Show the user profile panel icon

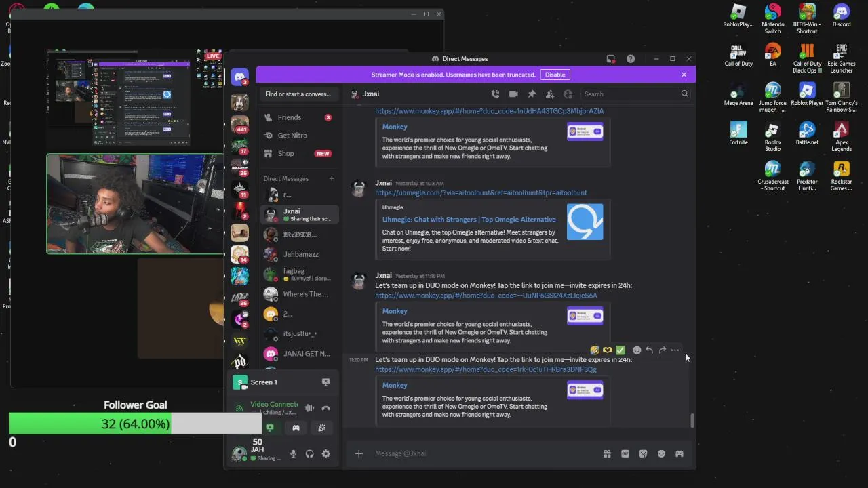(568, 94)
